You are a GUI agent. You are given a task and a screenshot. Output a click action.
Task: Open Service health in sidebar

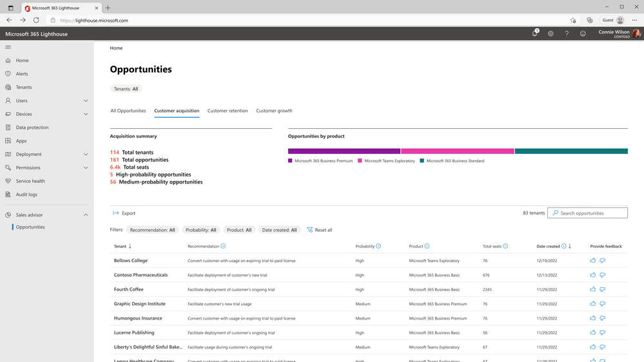[30, 181]
